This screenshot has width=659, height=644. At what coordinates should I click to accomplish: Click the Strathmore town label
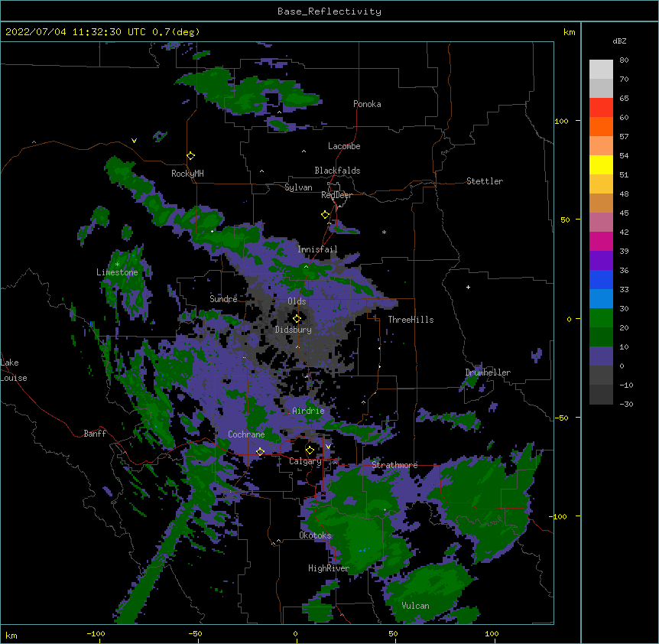click(394, 465)
